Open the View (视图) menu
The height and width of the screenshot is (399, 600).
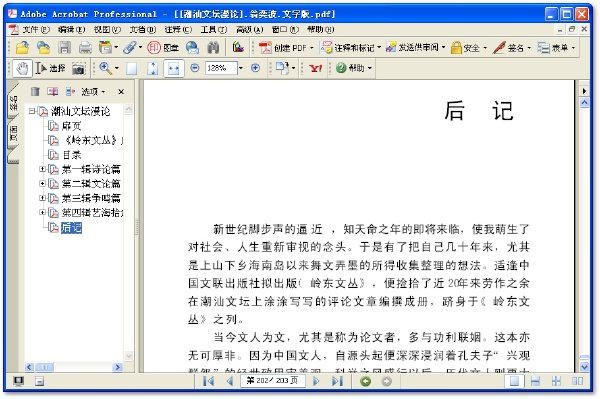[x=107, y=29]
